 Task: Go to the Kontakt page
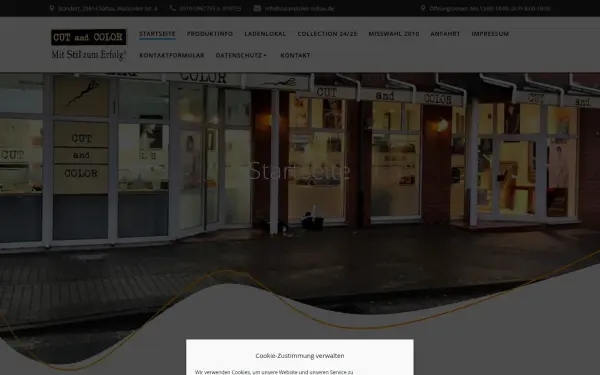tap(295, 55)
